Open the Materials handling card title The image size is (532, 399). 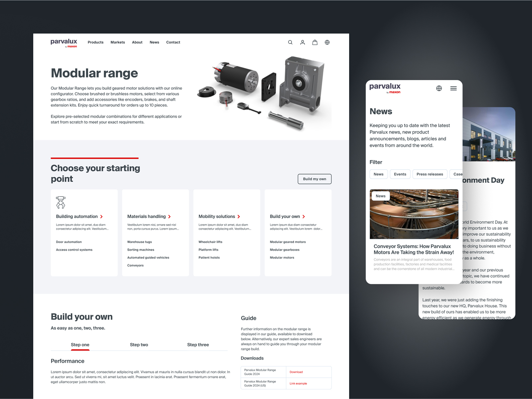click(146, 216)
